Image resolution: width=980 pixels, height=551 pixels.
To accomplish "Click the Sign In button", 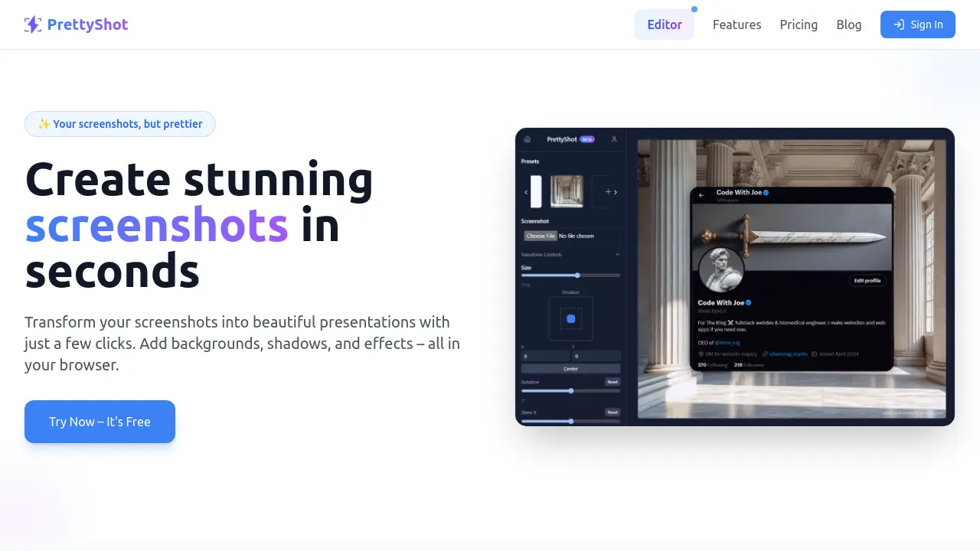I will pos(918,24).
